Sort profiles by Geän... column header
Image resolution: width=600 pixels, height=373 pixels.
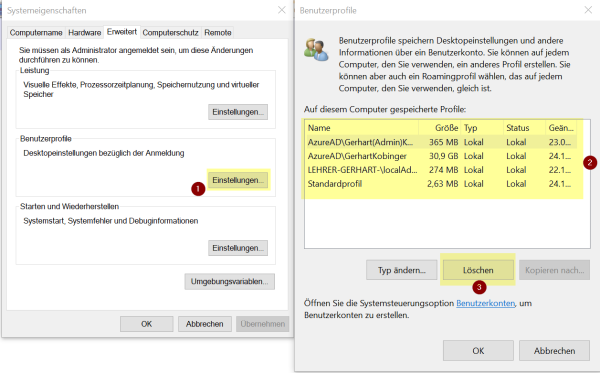561,128
